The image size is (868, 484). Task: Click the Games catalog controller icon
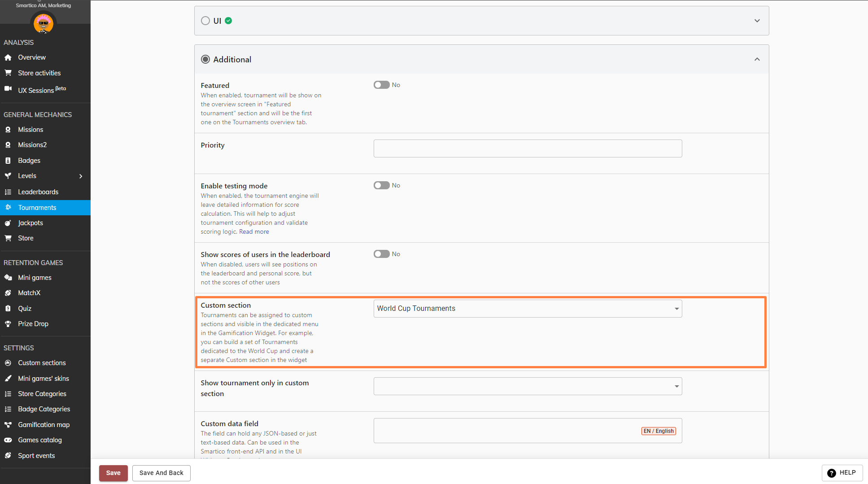pos(8,440)
